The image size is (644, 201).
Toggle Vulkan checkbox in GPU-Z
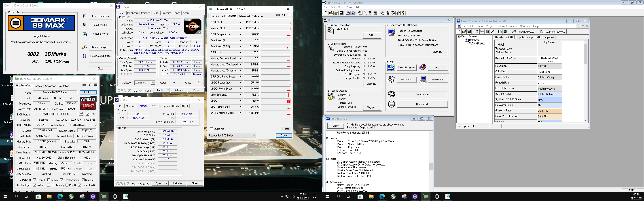tap(35, 185)
